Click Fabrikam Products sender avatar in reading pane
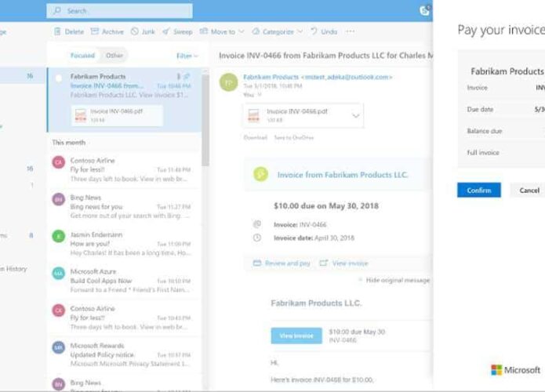 (228, 82)
